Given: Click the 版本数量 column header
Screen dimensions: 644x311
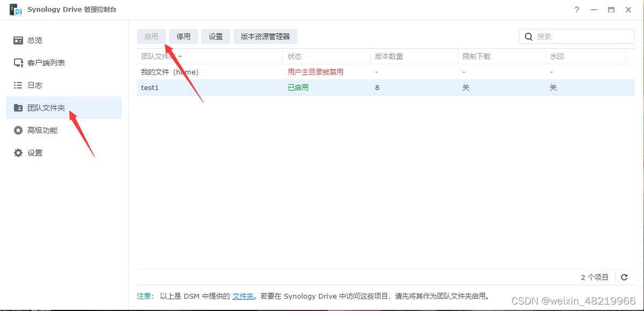Looking at the screenshot, I should click(x=414, y=56).
